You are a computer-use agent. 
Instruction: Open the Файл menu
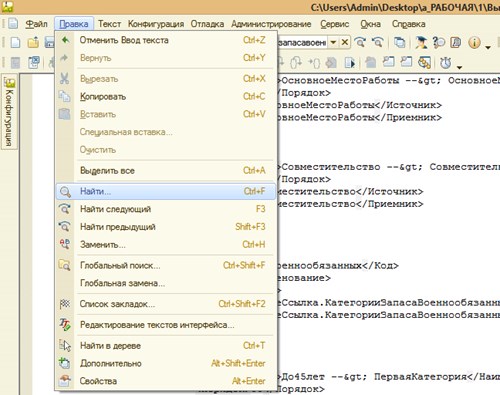pos(36,24)
